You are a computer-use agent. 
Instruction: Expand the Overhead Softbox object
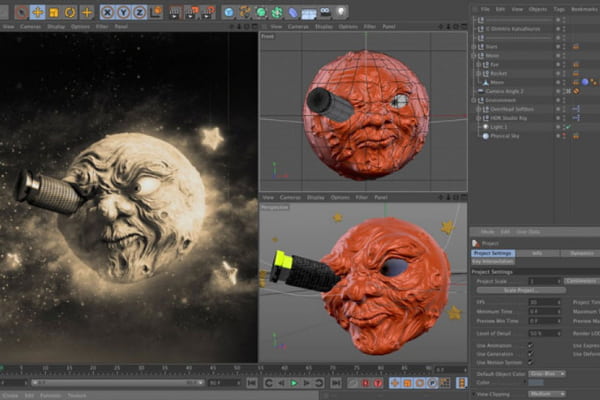click(478, 109)
